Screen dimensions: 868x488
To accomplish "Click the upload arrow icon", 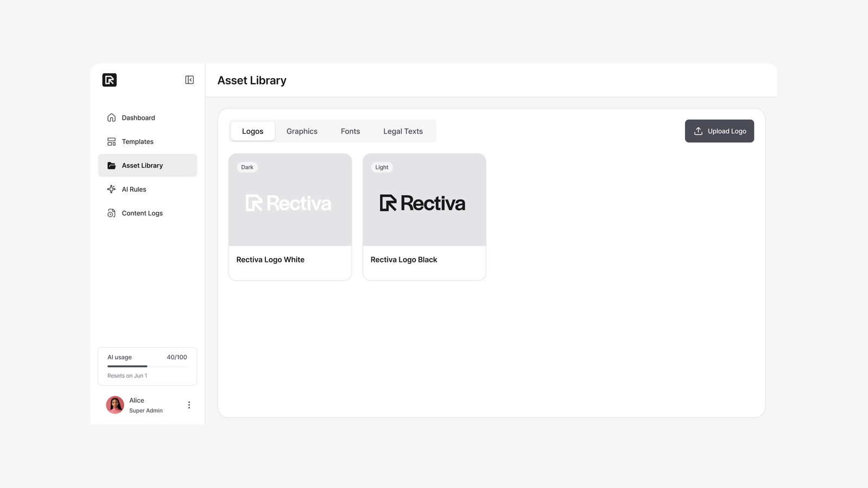I will click(x=698, y=131).
